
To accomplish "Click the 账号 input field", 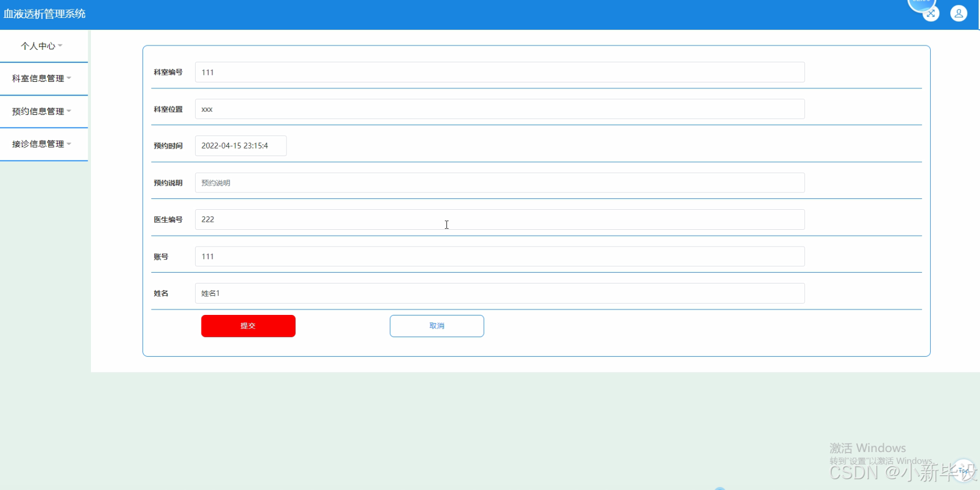I will [499, 256].
